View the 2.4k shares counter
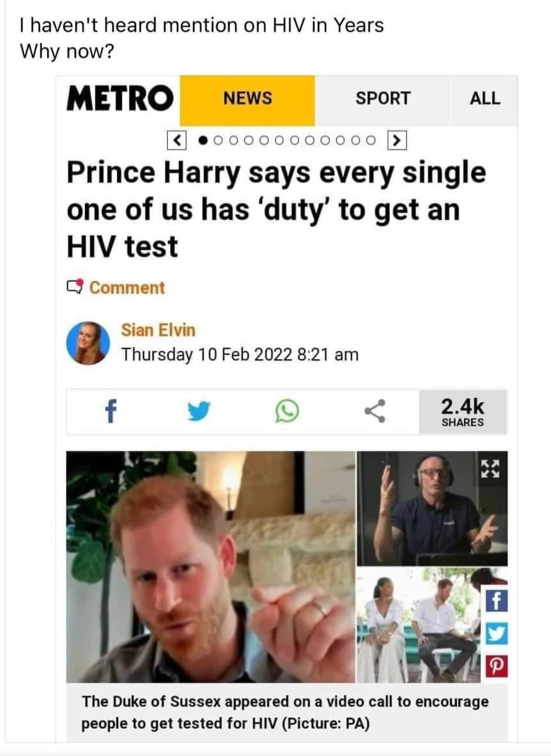 tap(462, 412)
